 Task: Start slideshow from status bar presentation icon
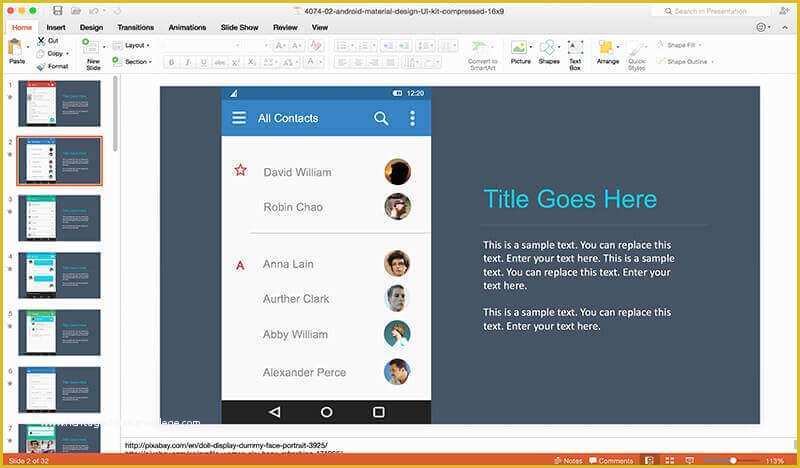click(x=690, y=460)
